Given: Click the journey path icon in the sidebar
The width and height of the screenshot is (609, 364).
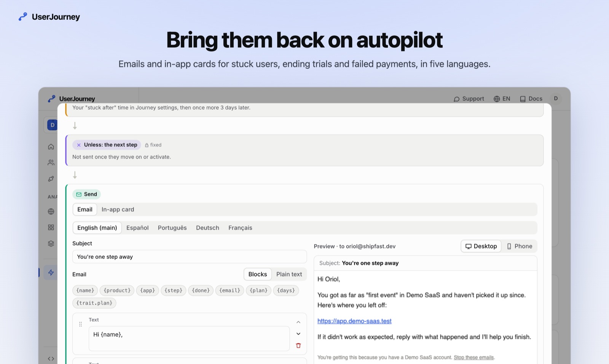Looking at the screenshot, I should tap(51, 179).
